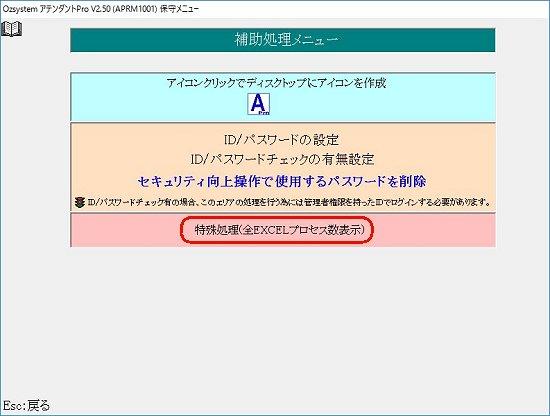
Task: Click the Attendant Pro 'A' desktop icon
Action: tap(259, 104)
